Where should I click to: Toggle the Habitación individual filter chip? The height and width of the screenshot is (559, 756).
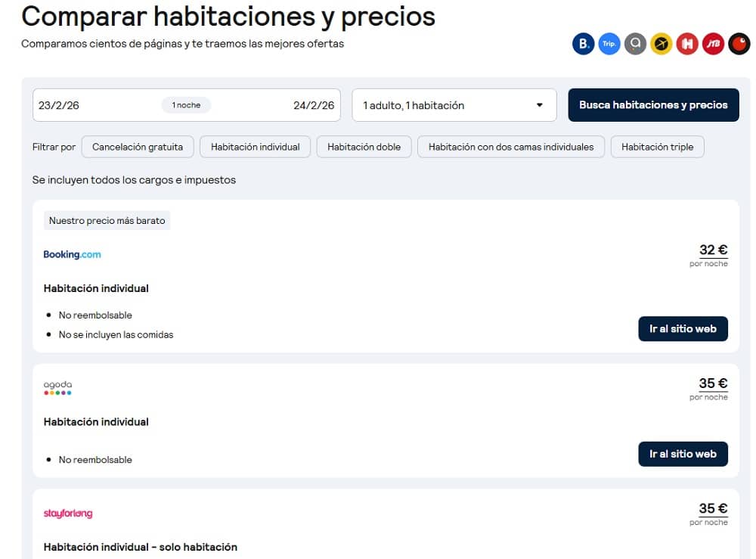[x=255, y=147]
